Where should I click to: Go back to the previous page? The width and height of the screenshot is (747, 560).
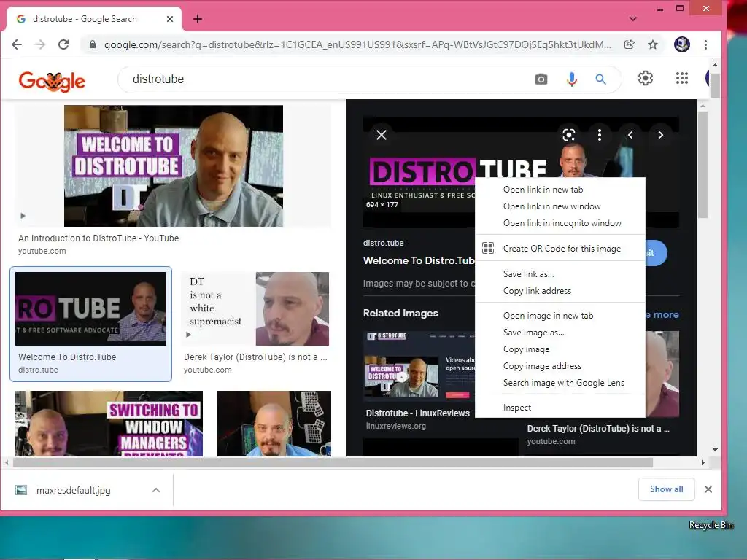tap(17, 44)
